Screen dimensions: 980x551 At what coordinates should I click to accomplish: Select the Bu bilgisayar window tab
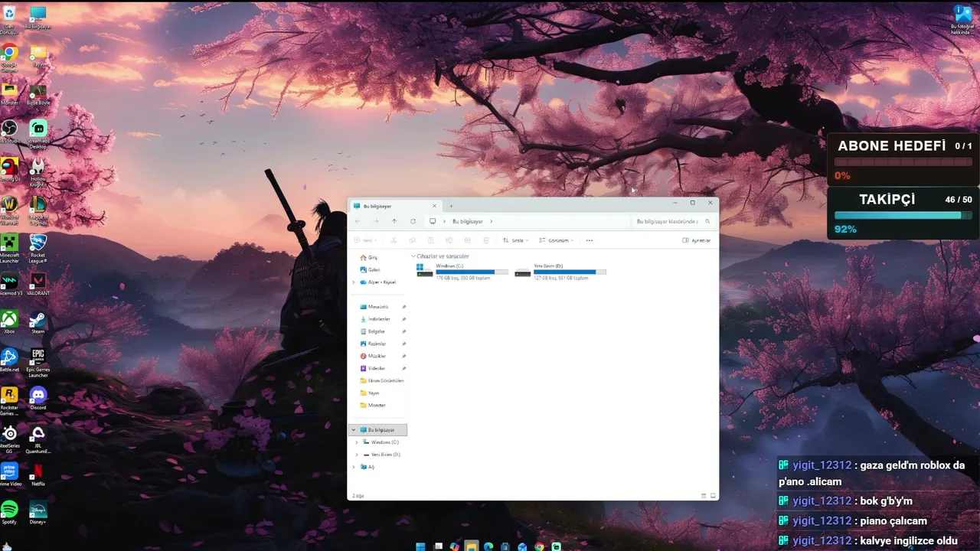coord(394,206)
